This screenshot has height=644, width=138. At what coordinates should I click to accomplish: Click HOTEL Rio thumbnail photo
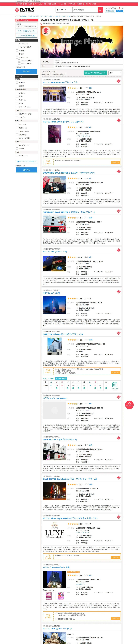click(x=55, y=264)
